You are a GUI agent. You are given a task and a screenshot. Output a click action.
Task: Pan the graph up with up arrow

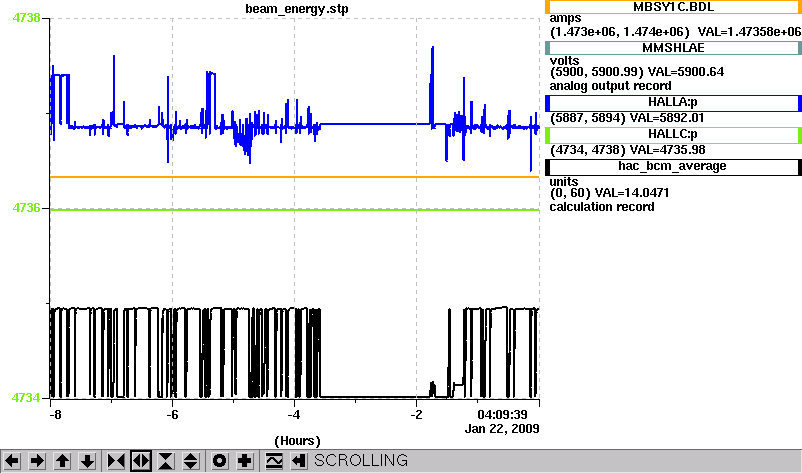(x=62, y=461)
